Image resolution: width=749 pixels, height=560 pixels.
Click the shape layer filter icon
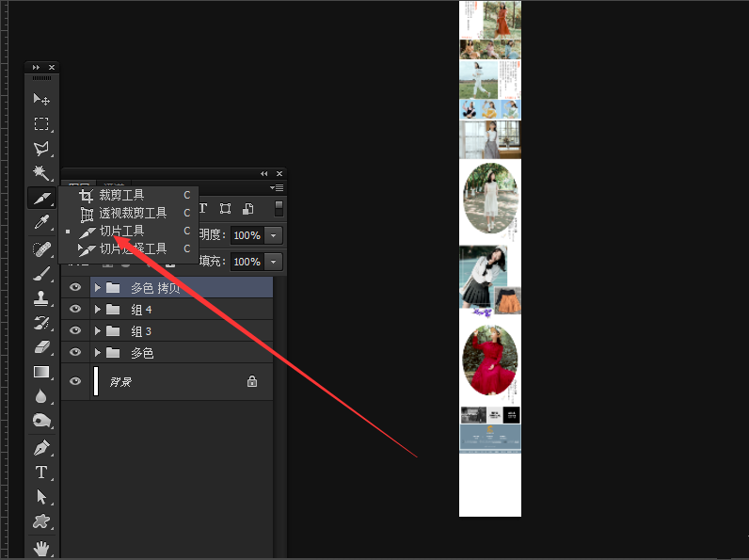click(x=225, y=208)
